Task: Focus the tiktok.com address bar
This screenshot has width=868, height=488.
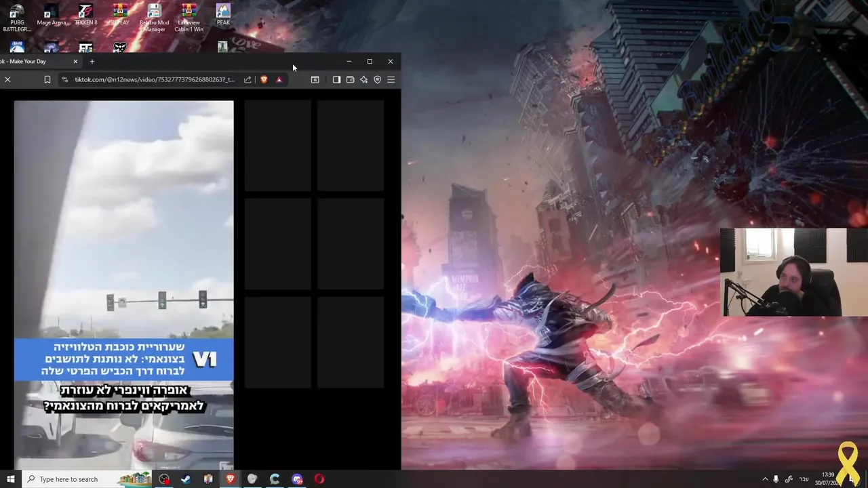Action: pos(155,79)
